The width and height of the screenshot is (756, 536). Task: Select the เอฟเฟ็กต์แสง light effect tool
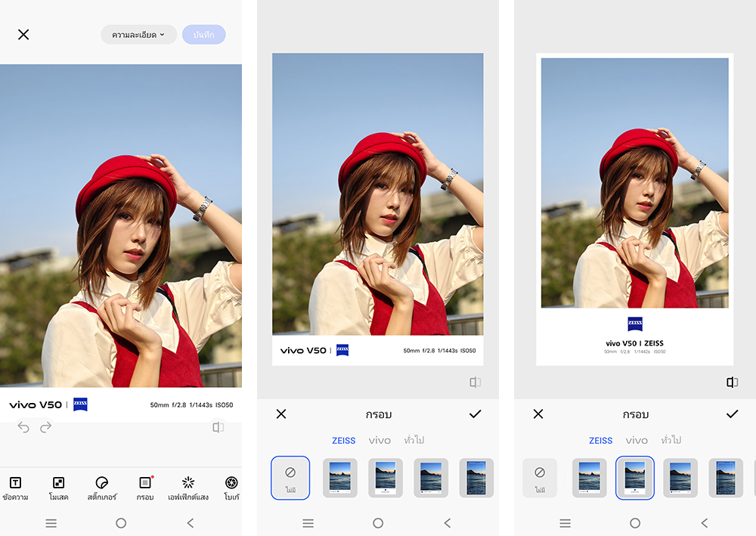(188, 488)
